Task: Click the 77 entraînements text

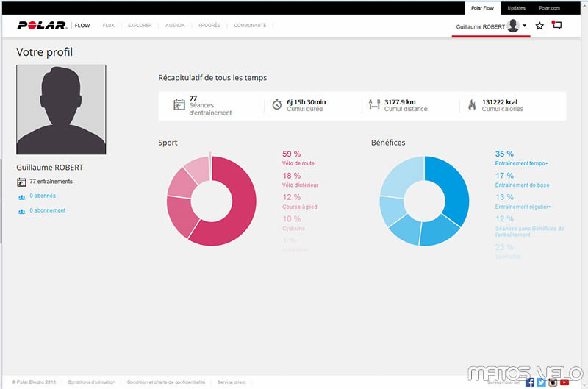Action: (51, 182)
